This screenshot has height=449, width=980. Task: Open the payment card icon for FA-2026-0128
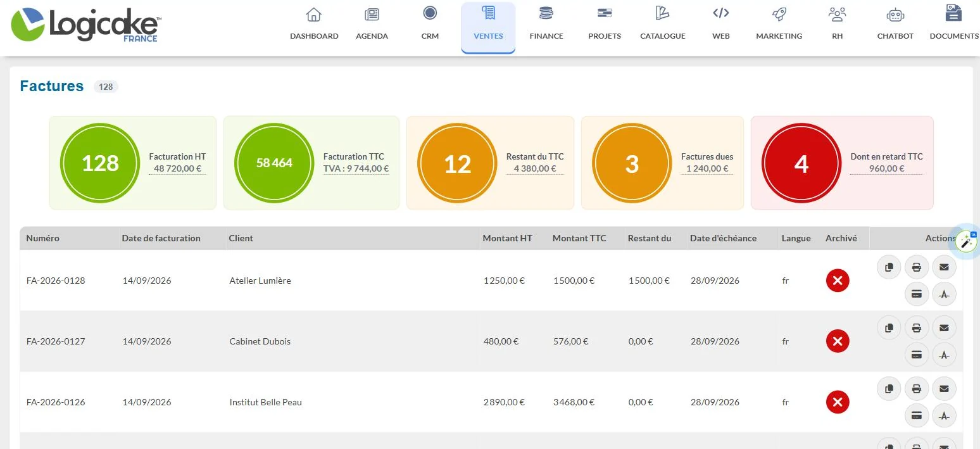coord(916,294)
